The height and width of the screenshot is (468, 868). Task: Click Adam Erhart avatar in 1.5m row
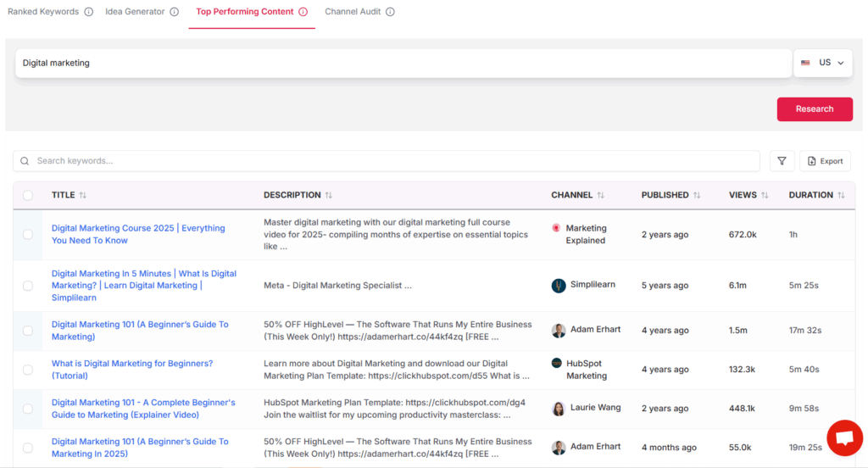pyautogui.click(x=559, y=331)
